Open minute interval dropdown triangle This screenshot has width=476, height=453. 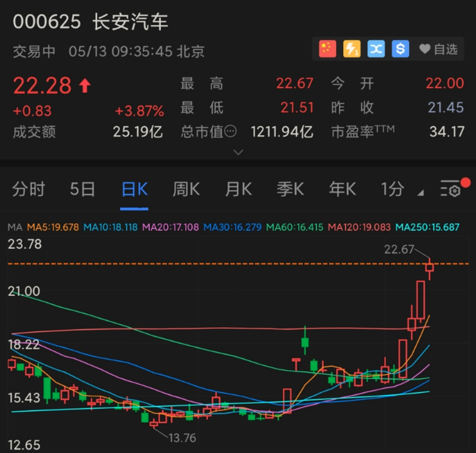pyautogui.click(x=420, y=193)
